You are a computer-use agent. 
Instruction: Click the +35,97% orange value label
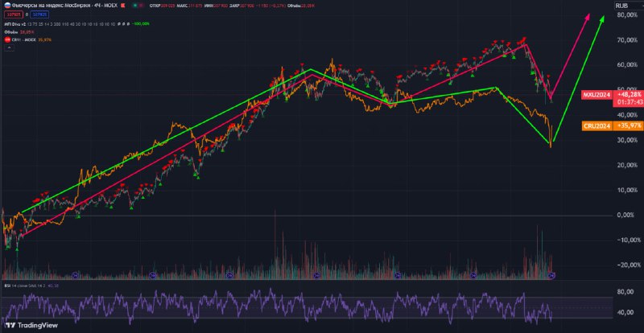[629, 126]
